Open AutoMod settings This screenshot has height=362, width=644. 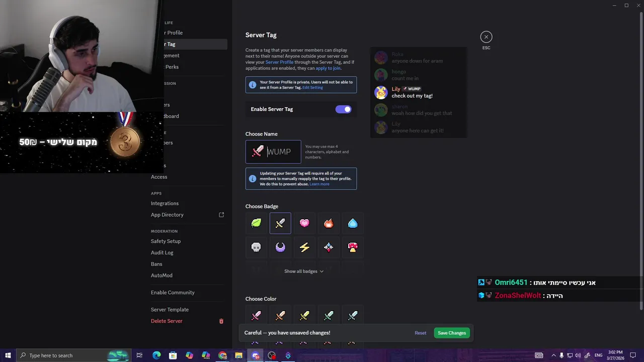point(162,276)
